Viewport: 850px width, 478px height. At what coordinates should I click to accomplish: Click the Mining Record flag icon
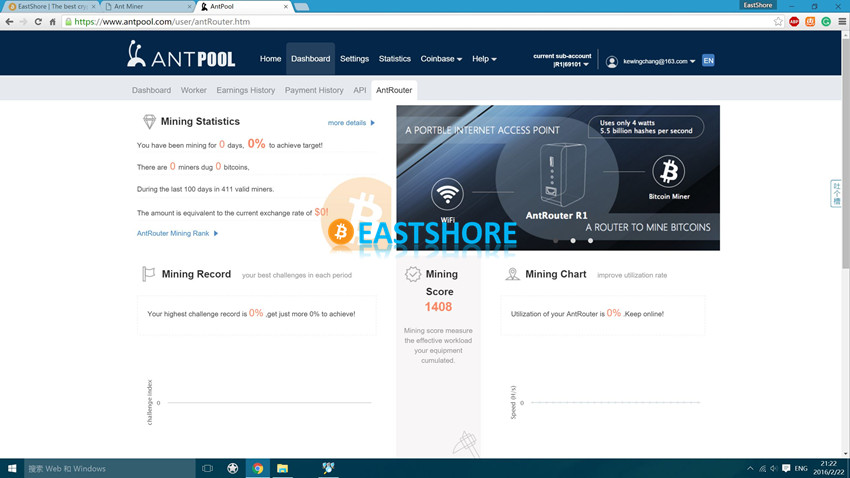coord(148,274)
